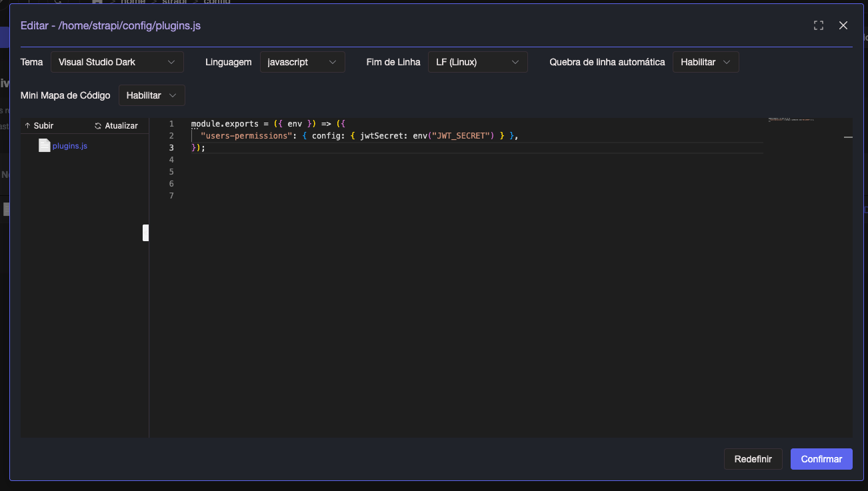Expand the Linguagem javascript dropdown
Image resolution: width=868 pixels, height=491 pixels.
click(302, 62)
